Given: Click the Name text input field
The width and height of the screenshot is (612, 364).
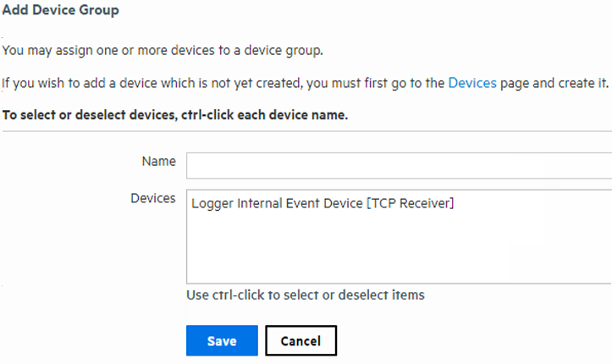Looking at the screenshot, I should (398, 165).
